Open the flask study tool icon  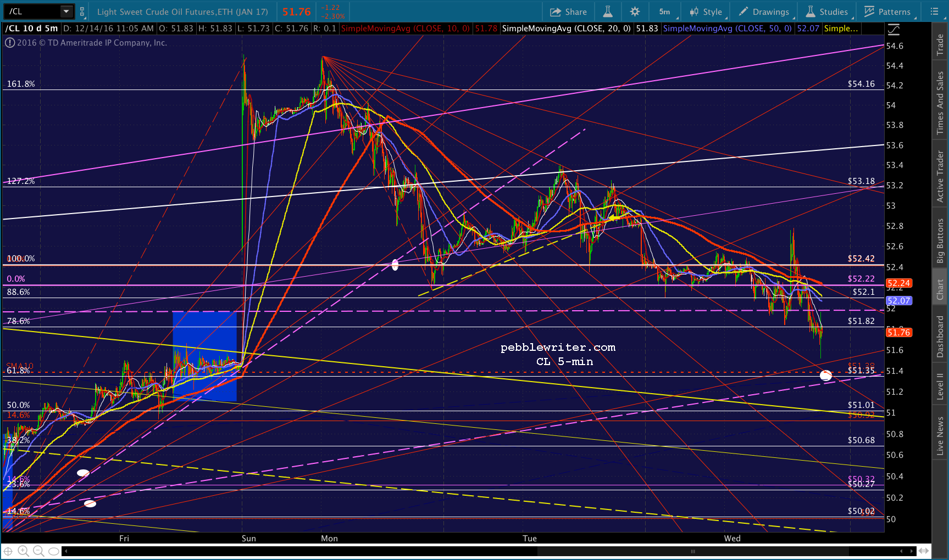coord(608,12)
